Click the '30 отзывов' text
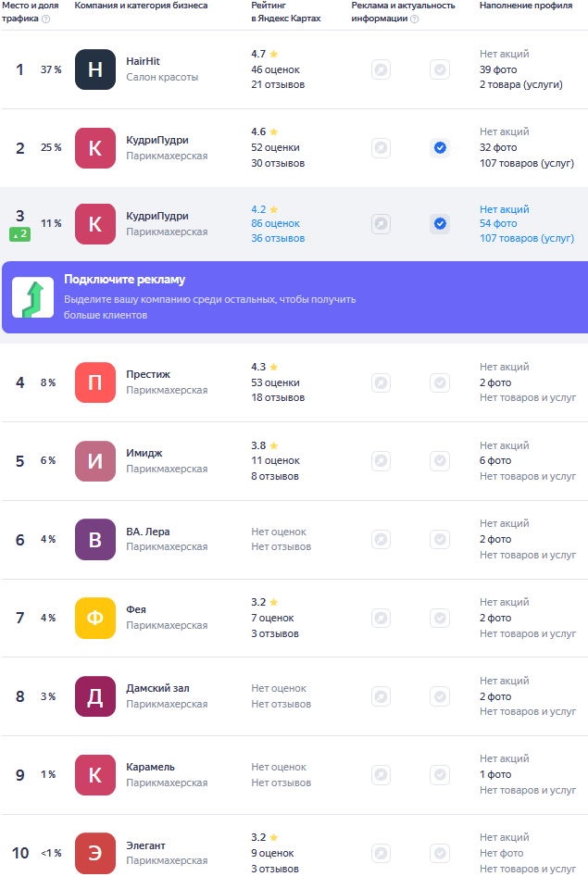588x889 pixels. (x=278, y=163)
